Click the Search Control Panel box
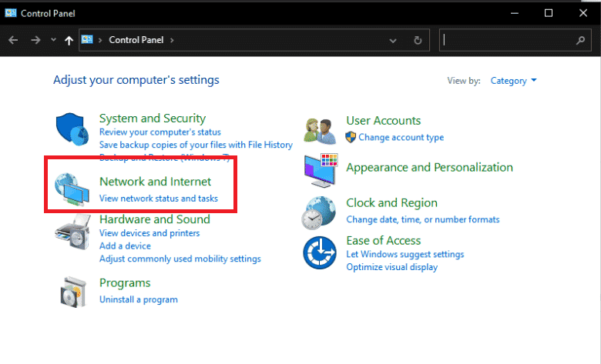601x364 pixels. pos(509,40)
